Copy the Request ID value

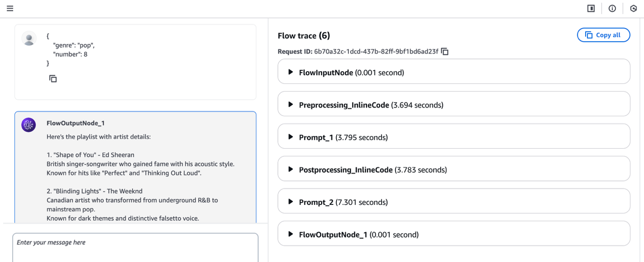click(445, 51)
